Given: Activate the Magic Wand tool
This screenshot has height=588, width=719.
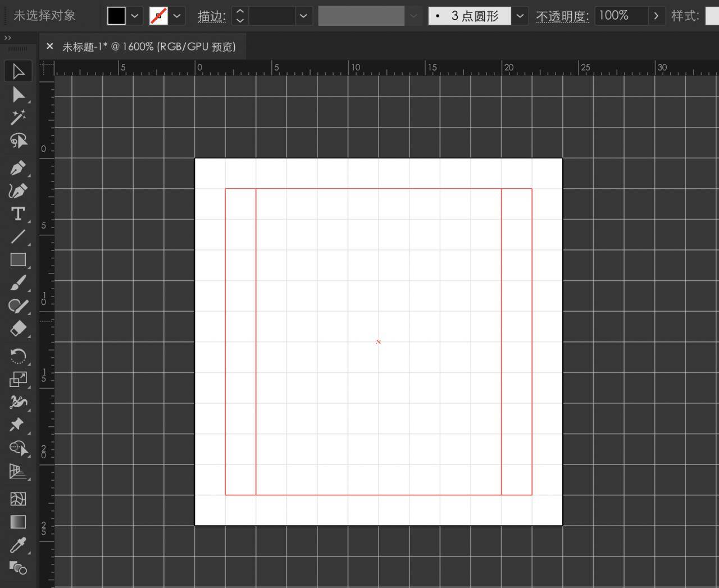Looking at the screenshot, I should pyautogui.click(x=18, y=117).
